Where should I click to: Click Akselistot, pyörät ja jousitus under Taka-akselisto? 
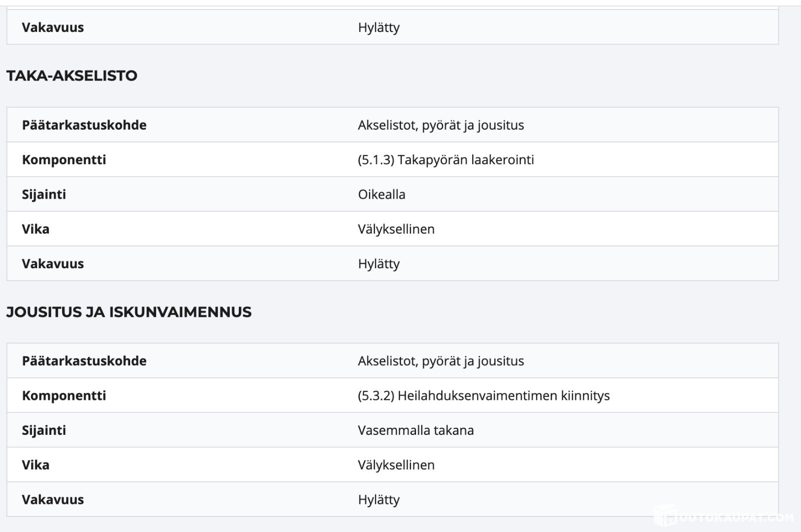(441, 125)
